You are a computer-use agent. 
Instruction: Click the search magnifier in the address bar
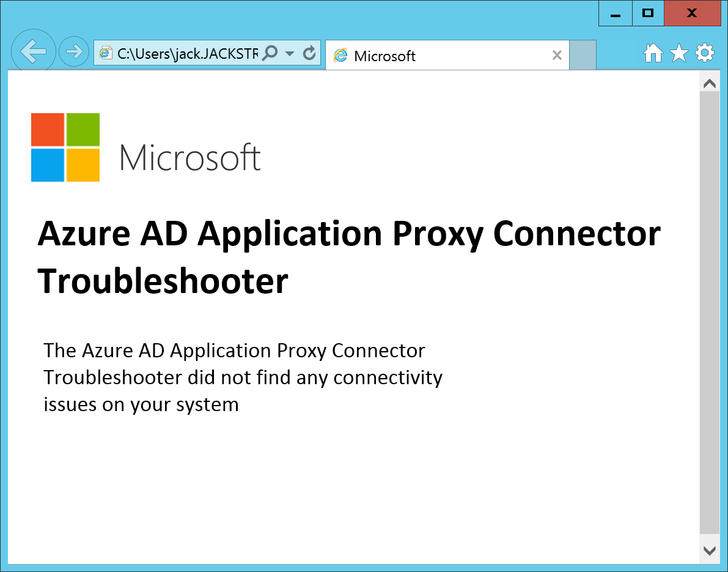(269, 53)
